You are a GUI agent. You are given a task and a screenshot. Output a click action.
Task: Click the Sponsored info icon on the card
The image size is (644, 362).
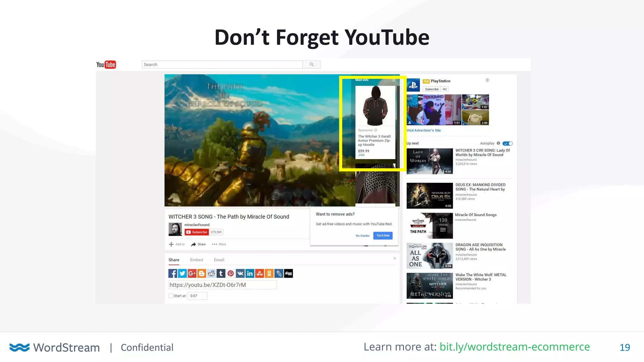coord(376,130)
